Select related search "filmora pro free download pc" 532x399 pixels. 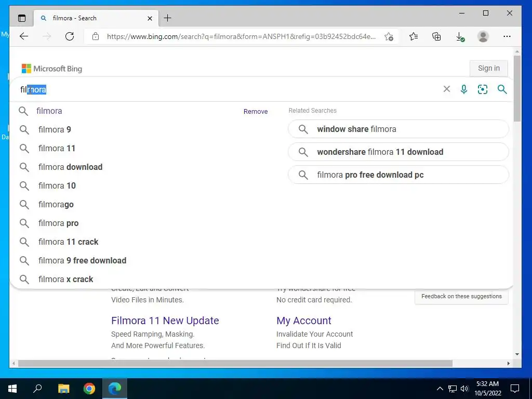tap(398, 175)
